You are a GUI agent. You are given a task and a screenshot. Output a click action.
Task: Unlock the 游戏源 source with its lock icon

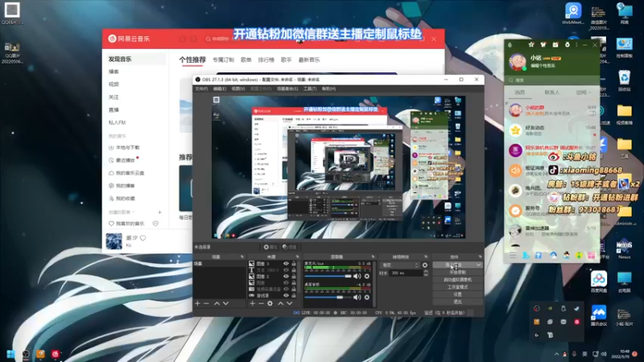coord(294,295)
